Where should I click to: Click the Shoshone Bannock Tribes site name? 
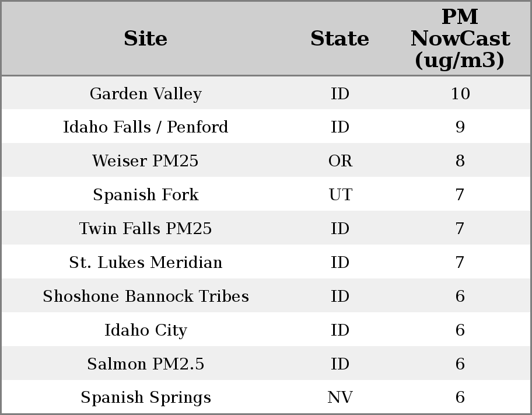coord(146,297)
